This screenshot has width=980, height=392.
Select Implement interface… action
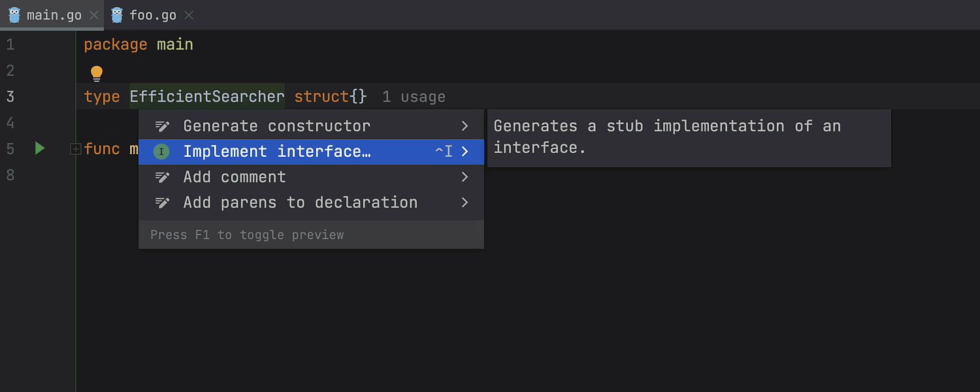276,152
